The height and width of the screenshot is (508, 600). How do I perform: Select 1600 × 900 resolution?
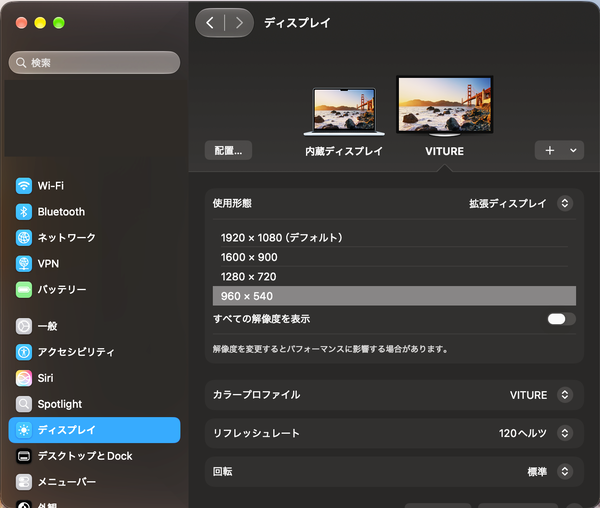tap(394, 257)
